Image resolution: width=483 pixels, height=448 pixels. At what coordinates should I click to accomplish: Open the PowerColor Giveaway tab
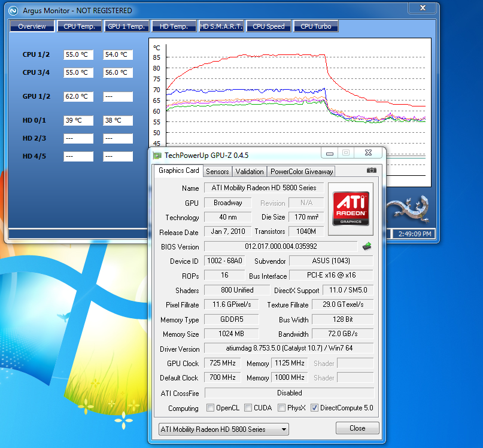[x=302, y=172]
